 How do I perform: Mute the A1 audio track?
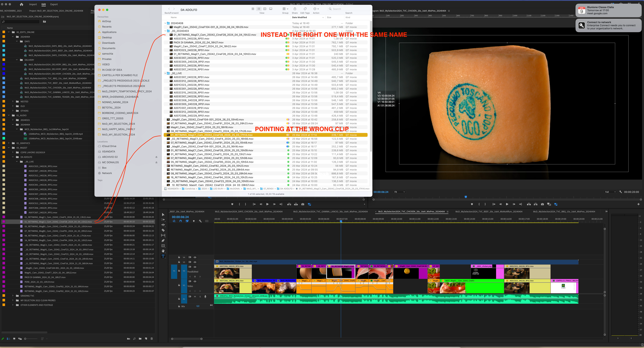[195, 297]
